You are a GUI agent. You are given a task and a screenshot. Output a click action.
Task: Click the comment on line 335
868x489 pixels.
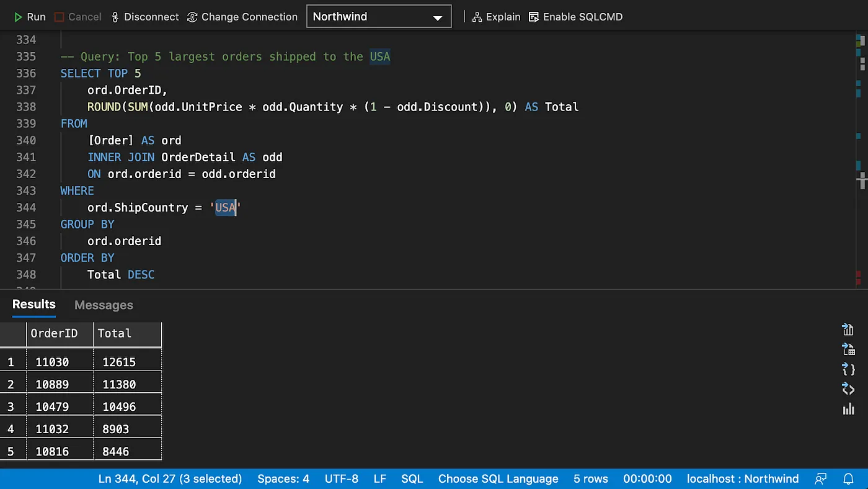[x=225, y=56]
